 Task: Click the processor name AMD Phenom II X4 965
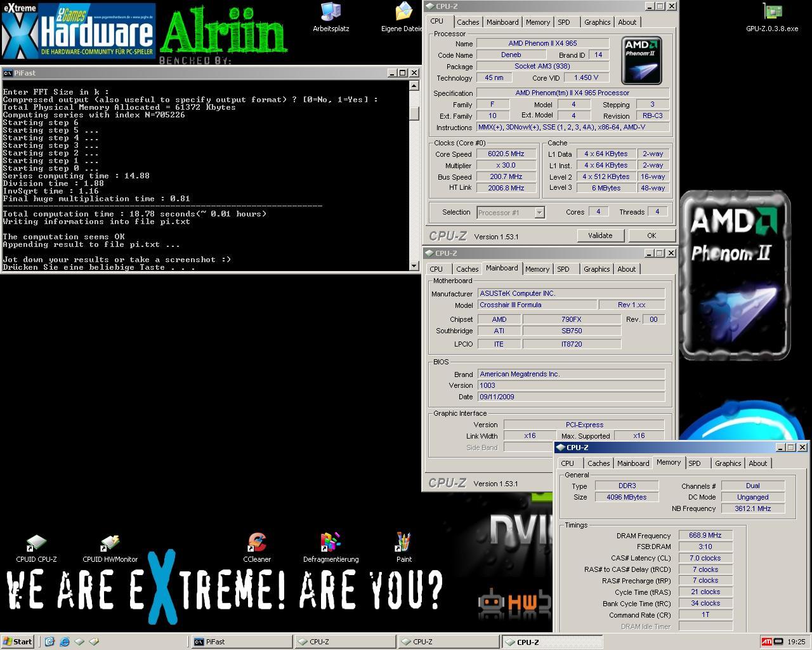pyautogui.click(x=542, y=43)
